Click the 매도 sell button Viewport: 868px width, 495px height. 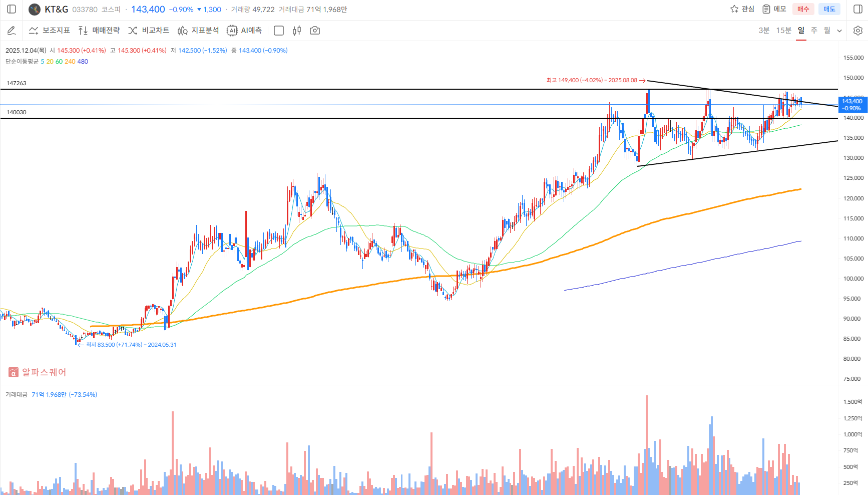829,9
